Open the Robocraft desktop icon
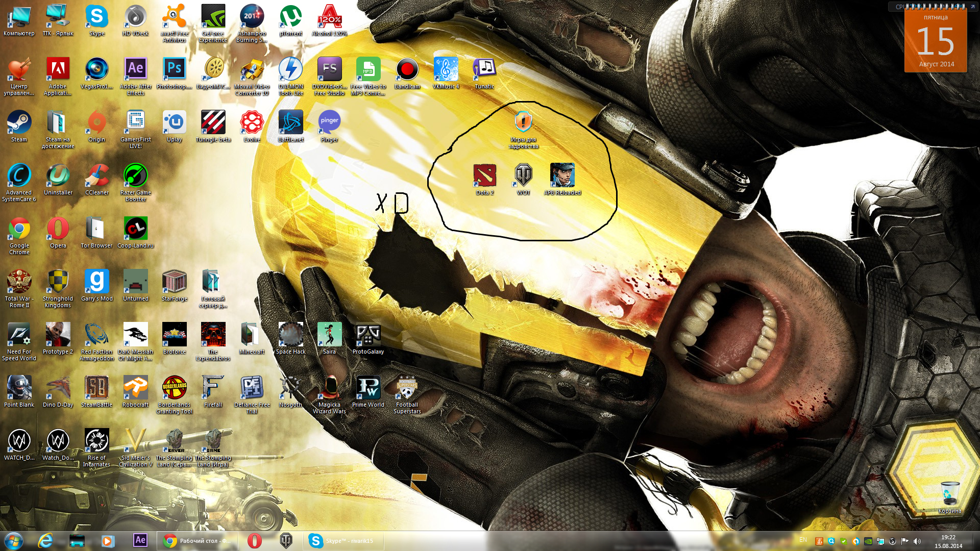This screenshot has width=980, height=551. [x=135, y=391]
